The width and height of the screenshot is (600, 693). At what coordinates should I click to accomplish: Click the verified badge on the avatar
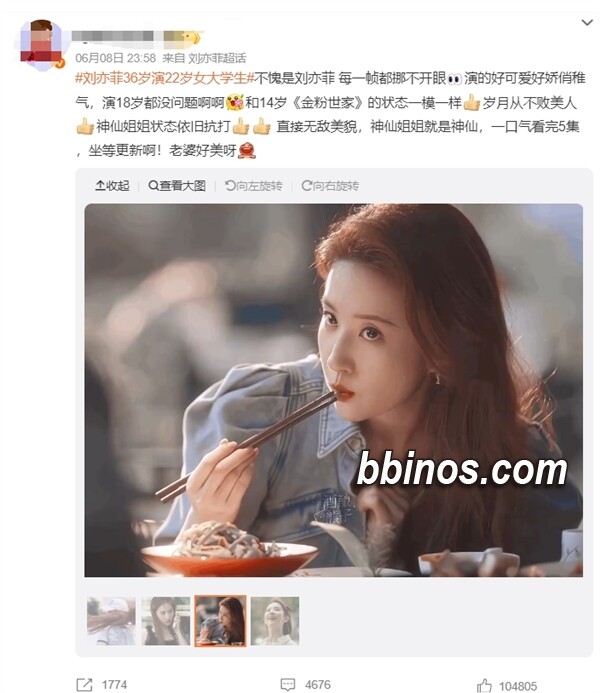[x=59, y=64]
